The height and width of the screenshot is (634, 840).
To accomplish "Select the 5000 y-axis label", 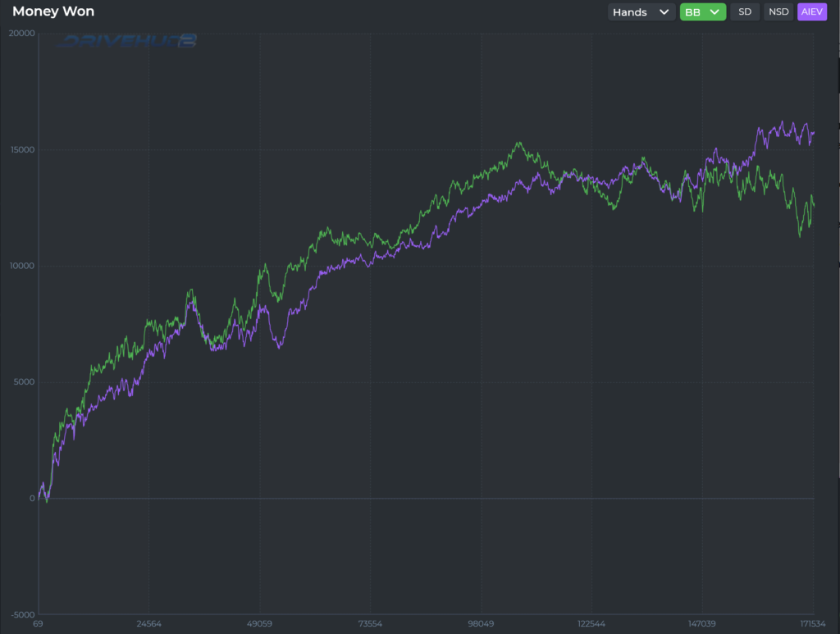I will [22, 382].
